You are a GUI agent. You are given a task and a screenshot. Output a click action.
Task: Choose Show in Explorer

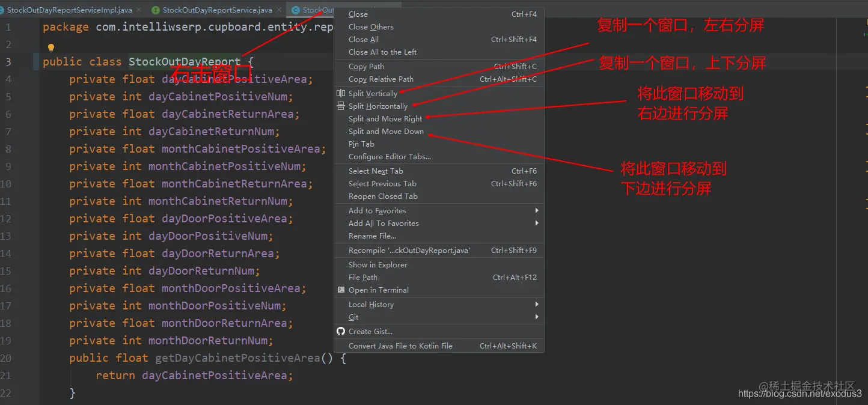[x=439, y=264]
